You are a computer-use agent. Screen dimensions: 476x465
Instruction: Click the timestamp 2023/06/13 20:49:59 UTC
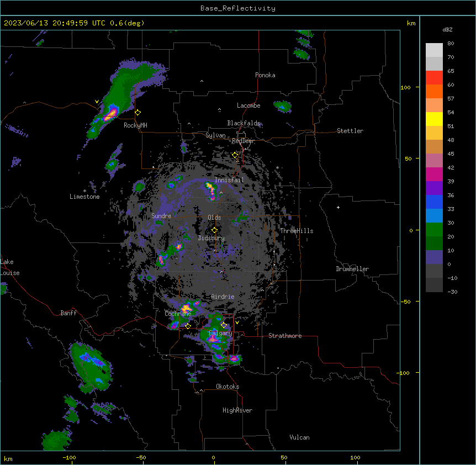[54, 23]
